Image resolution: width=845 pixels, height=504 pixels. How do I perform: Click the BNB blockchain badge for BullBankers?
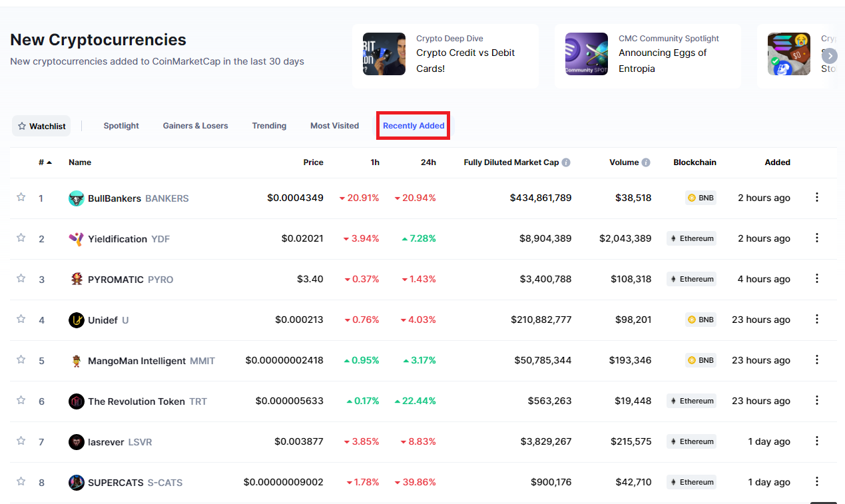tap(701, 198)
